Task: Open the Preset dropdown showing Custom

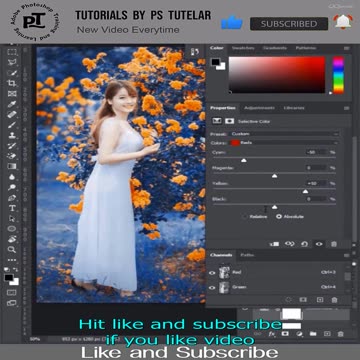Action: 285,134
